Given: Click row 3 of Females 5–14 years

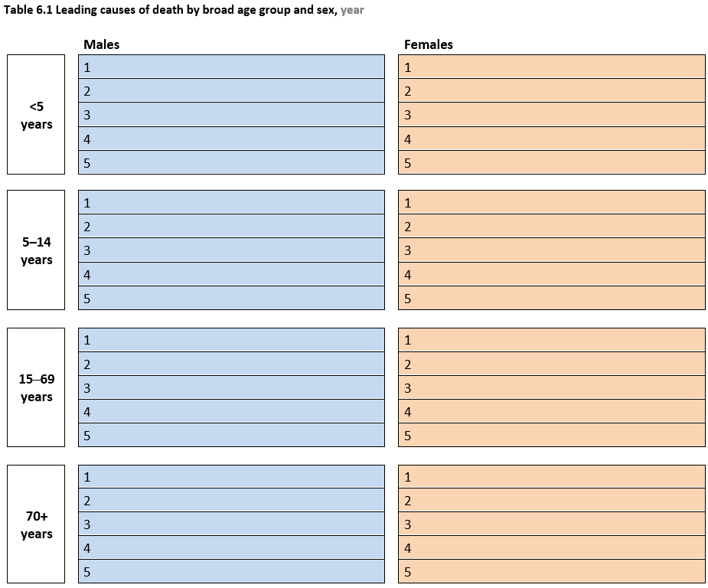Looking at the screenshot, I should pyautogui.click(x=552, y=250).
